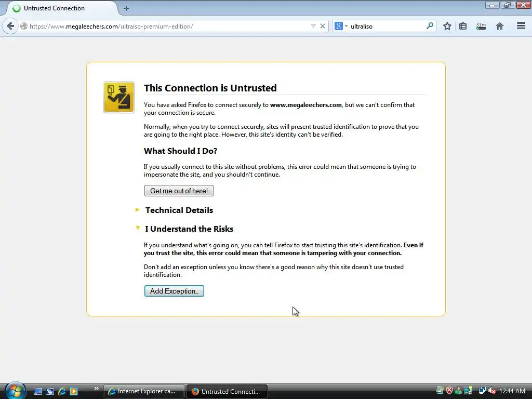532x399 pixels.
Task: Click the taskbar clock showing 12:44 AM
Action: pos(512,391)
